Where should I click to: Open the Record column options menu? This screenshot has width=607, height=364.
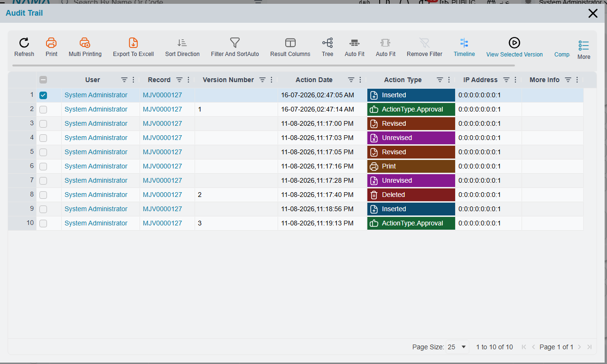point(188,80)
